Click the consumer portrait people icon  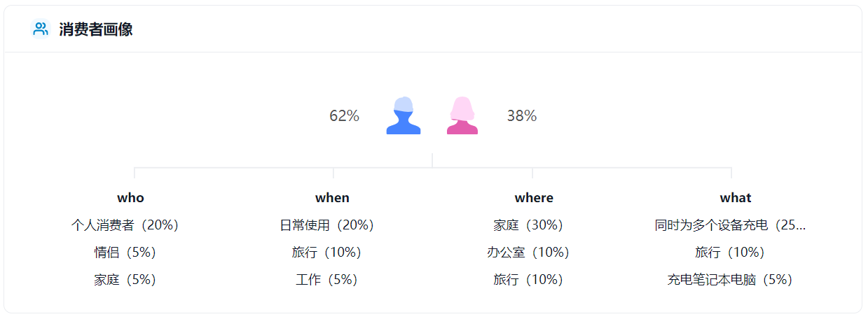(41, 29)
